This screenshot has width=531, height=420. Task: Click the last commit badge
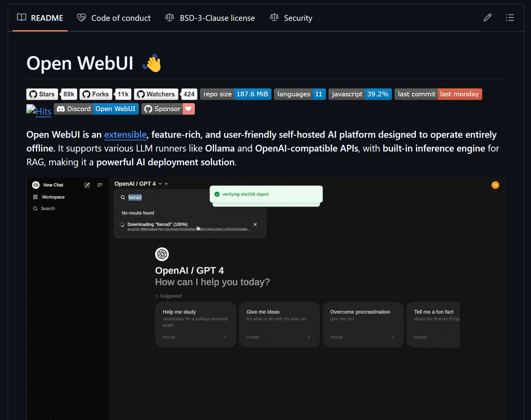(438, 94)
